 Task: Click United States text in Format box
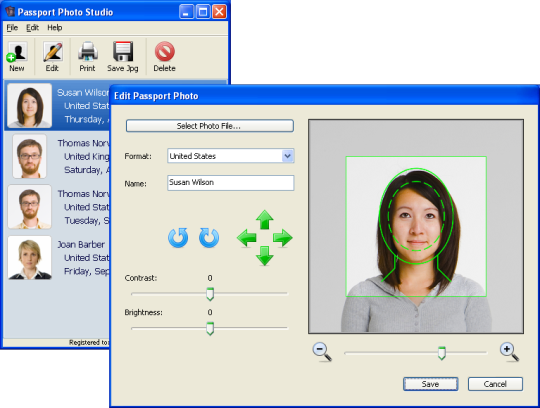tap(193, 156)
